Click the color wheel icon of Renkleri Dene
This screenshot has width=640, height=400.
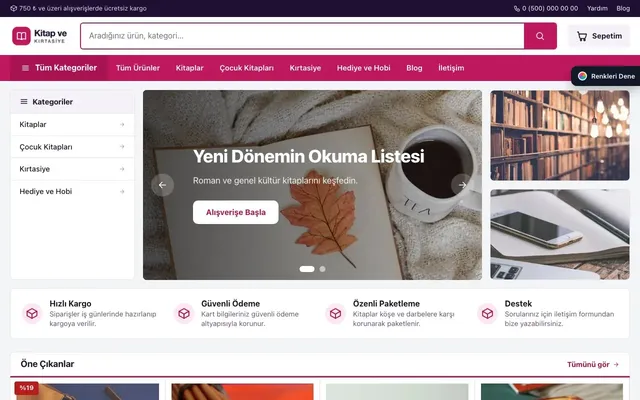click(x=582, y=76)
